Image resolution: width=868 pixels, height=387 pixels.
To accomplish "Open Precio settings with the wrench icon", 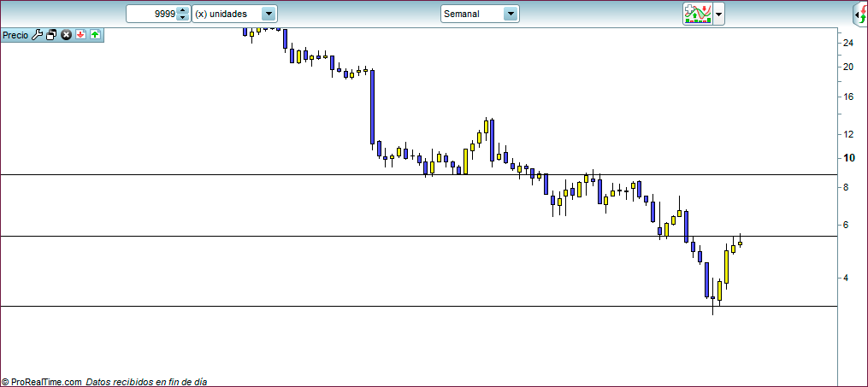I will 37,35.
